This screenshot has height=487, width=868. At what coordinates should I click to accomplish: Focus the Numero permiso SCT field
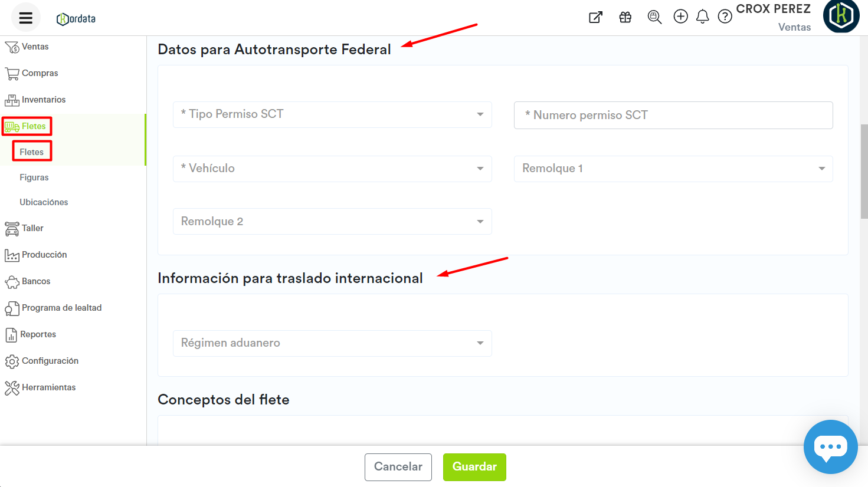(673, 116)
